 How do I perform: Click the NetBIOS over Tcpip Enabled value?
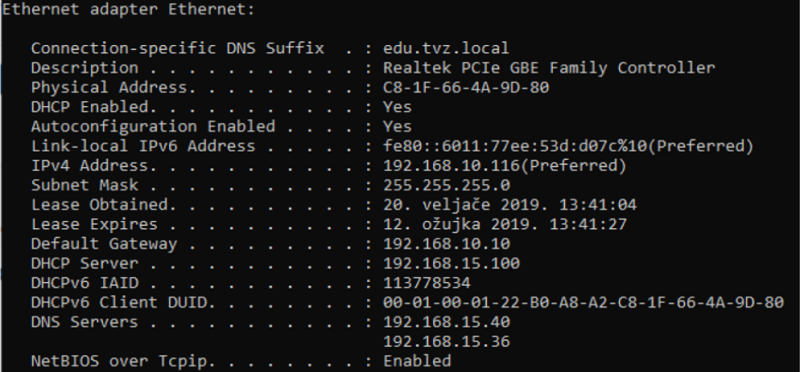point(417,361)
